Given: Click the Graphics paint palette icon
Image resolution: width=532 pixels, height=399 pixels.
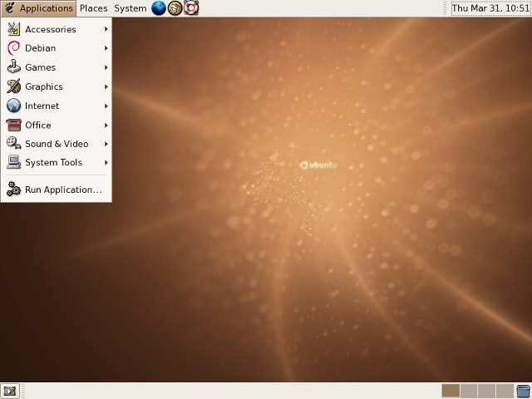Looking at the screenshot, I should pos(13,86).
